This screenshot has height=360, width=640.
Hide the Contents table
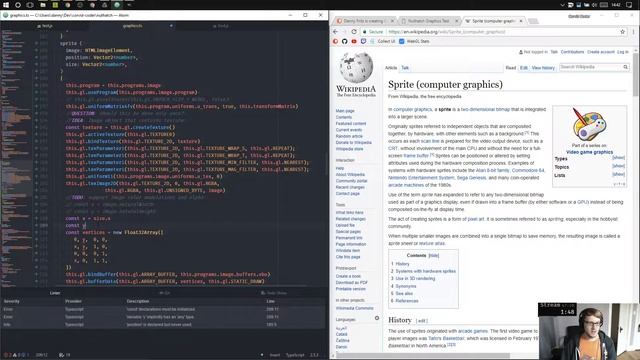[433, 256]
